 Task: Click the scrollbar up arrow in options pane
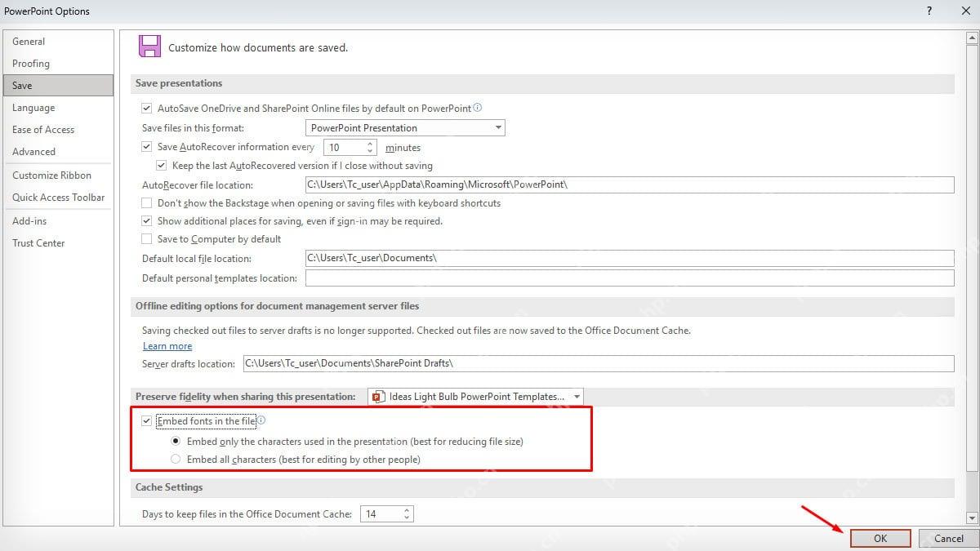point(972,37)
